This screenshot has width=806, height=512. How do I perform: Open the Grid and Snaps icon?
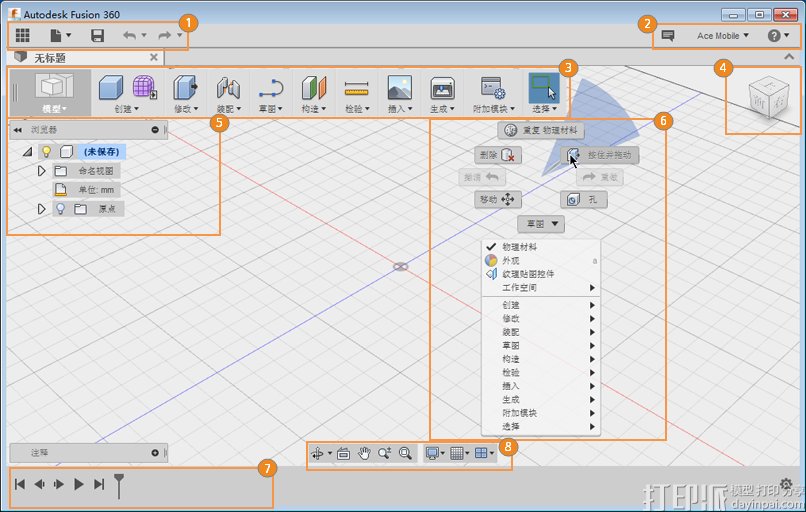[x=456, y=453]
